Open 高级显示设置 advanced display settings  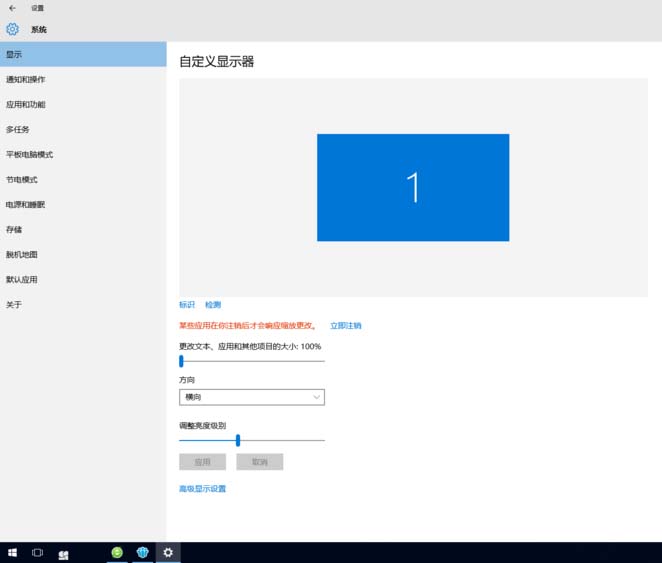tap(202, 489)
